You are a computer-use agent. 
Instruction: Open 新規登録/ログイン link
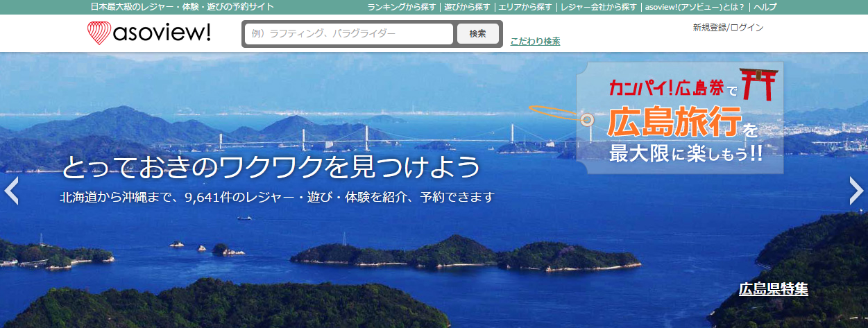coord(728,28)
